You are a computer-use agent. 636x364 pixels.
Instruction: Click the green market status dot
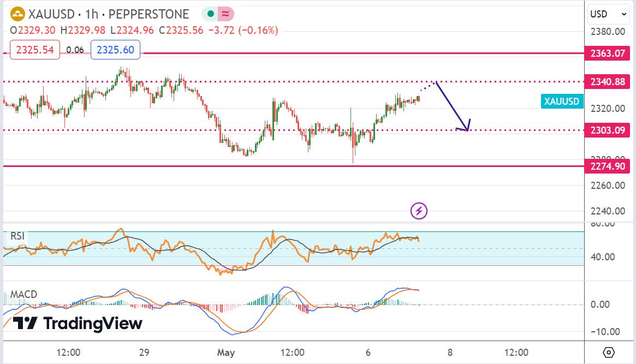coord(210,14)
